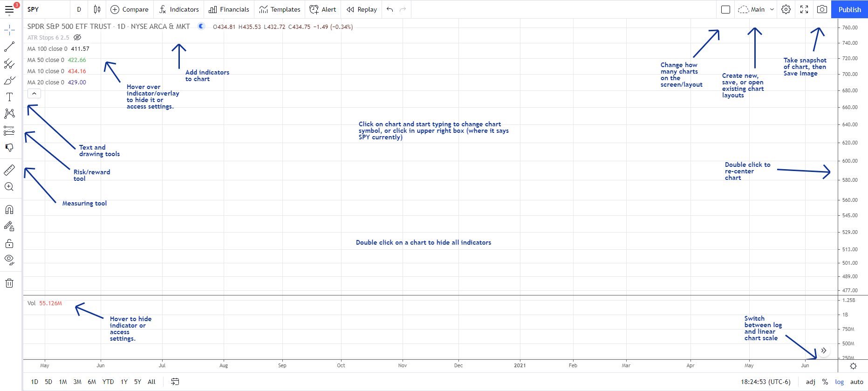Set the date range to 1M
The width and height of the screenshot is (868, 391).
click(63, 382)
